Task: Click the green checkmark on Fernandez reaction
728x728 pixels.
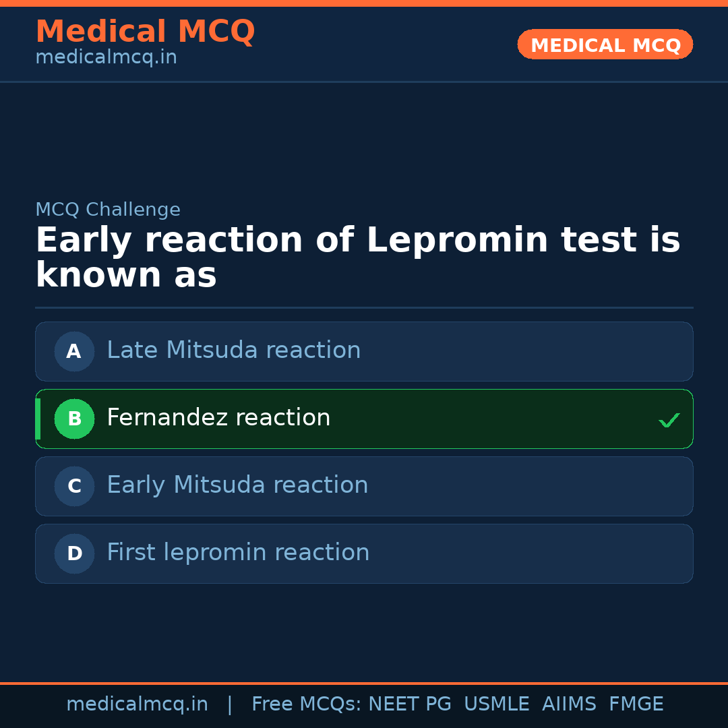Action: 669,421
